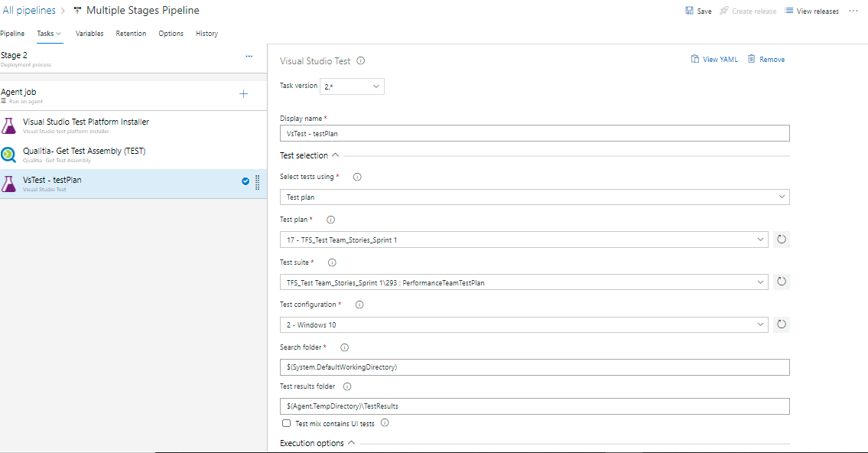868x453 pixels.
Task: Open the more options ellipsis at top right
Action: click(853, 11)
